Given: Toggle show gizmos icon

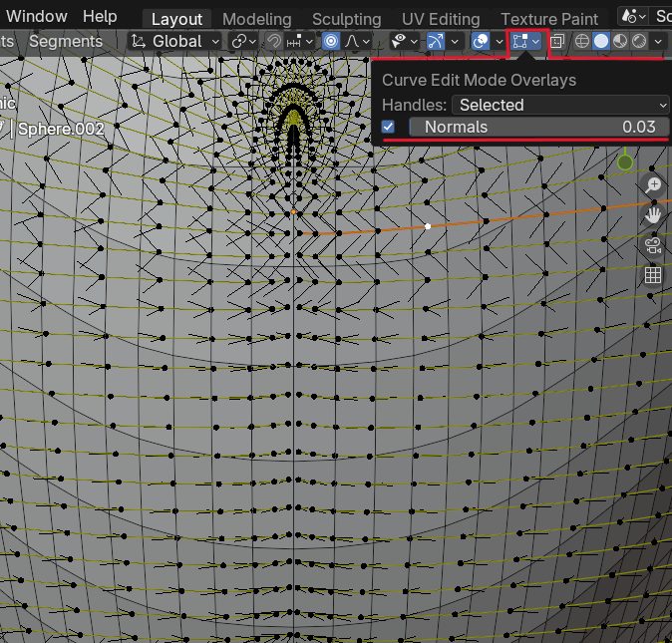Looking at the screenshot, I should click(x=436, y=41).
